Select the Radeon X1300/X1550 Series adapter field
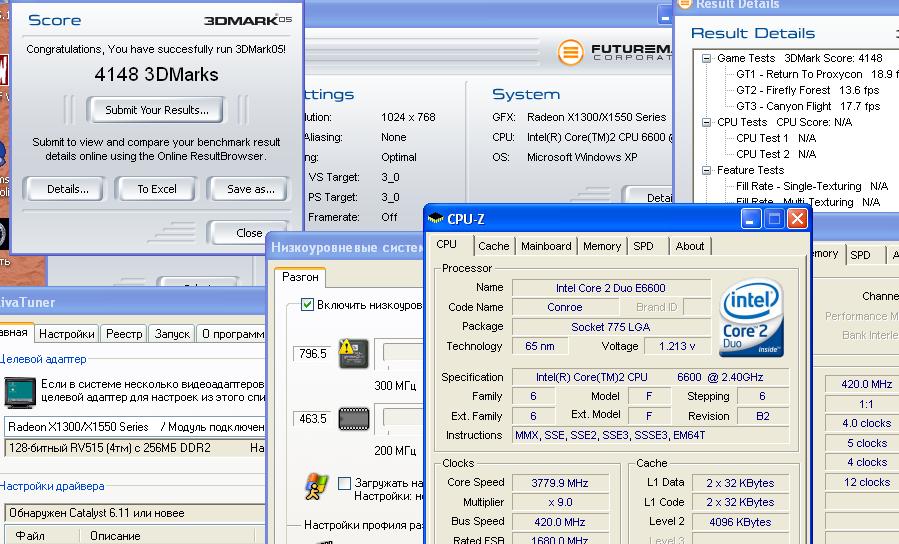 135,426
